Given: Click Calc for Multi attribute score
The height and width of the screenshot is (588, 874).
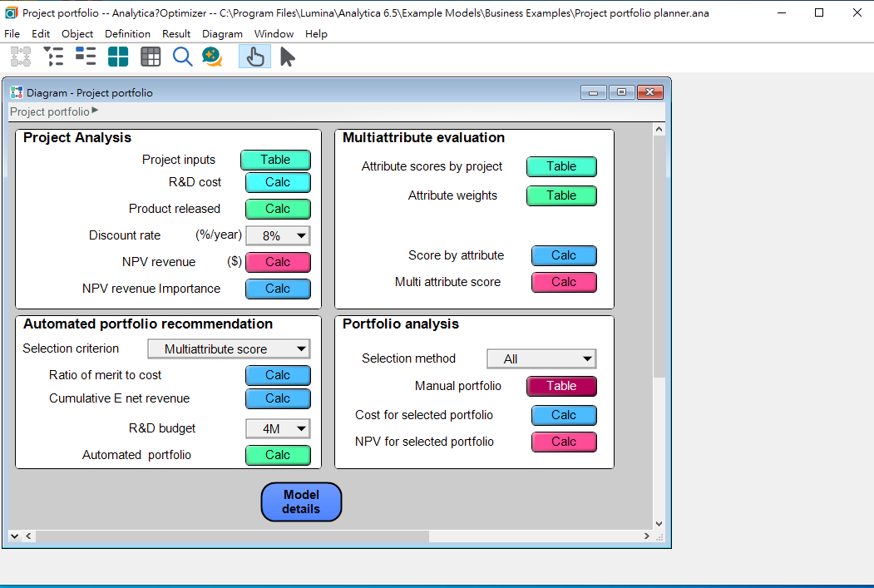Looking at the screenshot, I should (x=564, y=282).
